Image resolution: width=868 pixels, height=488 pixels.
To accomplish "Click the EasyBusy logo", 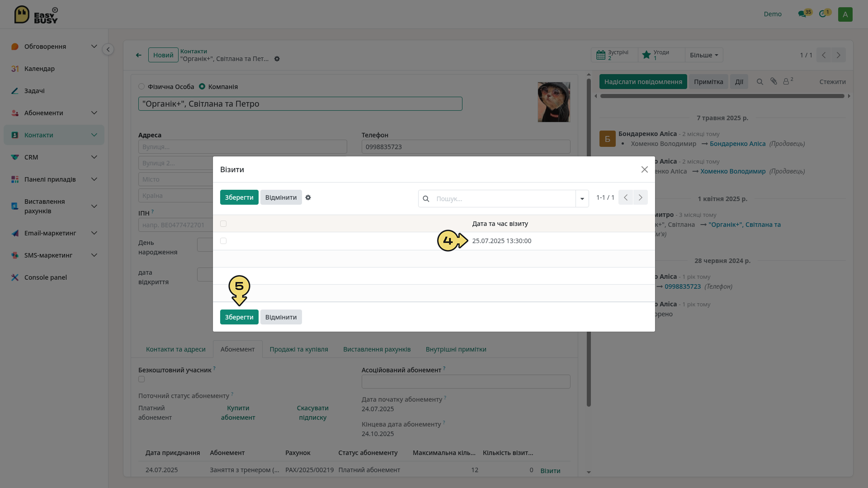I will (36, 14).
